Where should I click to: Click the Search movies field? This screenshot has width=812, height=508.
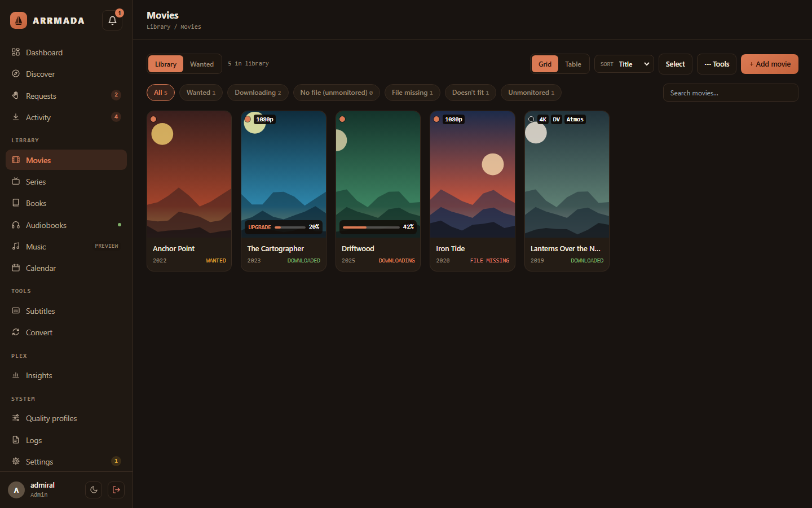tap(731, 93)
